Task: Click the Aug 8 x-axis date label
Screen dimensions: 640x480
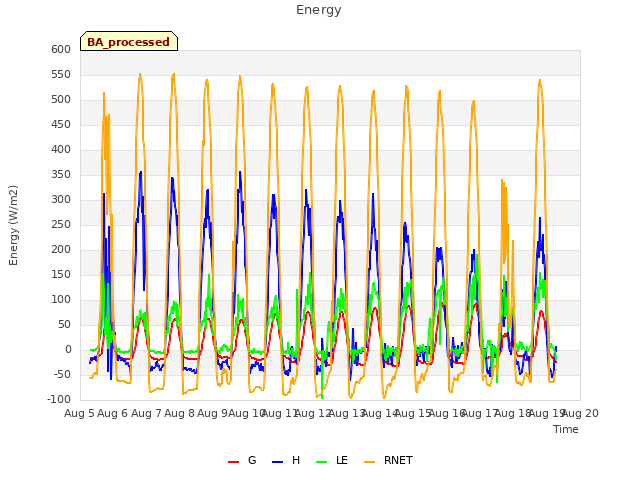Action: [x=179, y=414]
